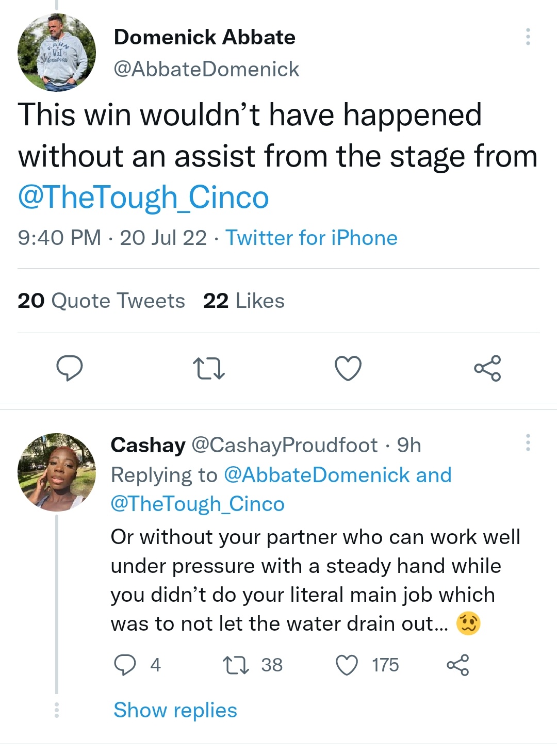Open @TheTough_Cinco link in Cashay's reply
This screenshot has height=756, width=557.
coord(198,504)
